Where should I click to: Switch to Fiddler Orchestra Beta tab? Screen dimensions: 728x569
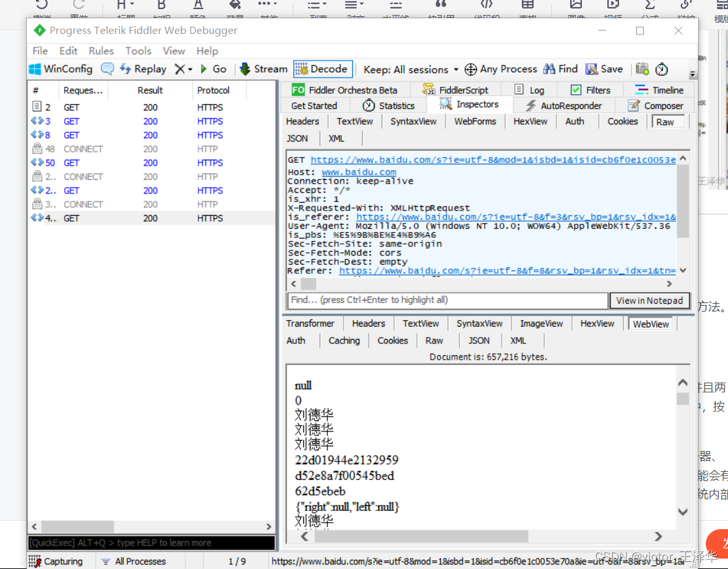point(344,90)
